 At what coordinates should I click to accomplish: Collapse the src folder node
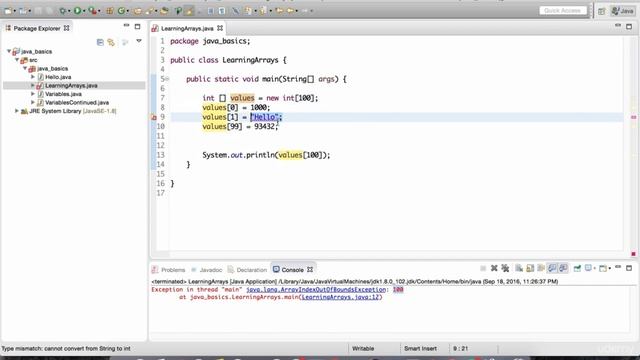pos(17,60)
